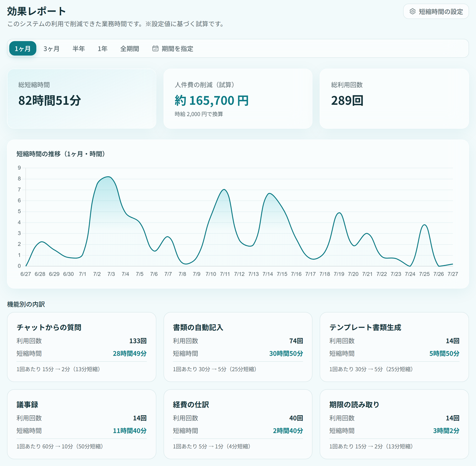Open the 期限の読み取り card title
Screen dimensions: 476x466
pyautogui.click(x=354, y=405)
